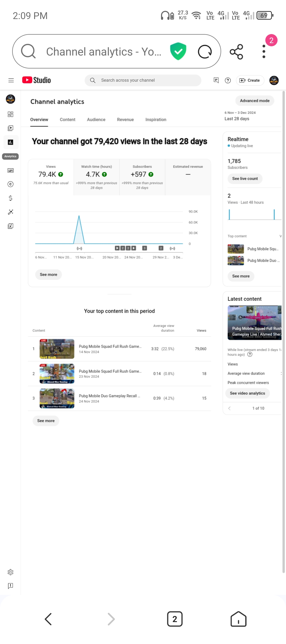This screenshot has width=286, height=644.
Task: Open the Content icon in the sidebar
Action: [10, 128]
